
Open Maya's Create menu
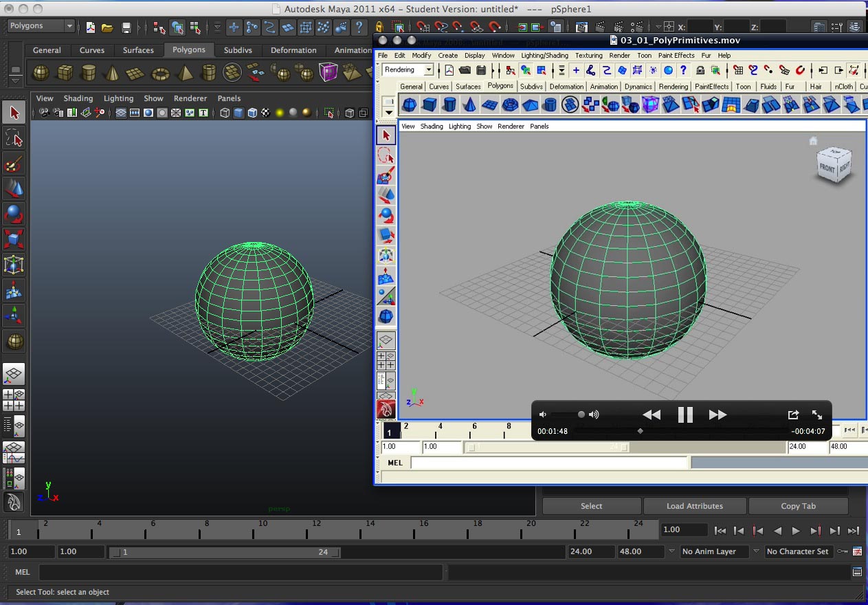coord(447,55)
